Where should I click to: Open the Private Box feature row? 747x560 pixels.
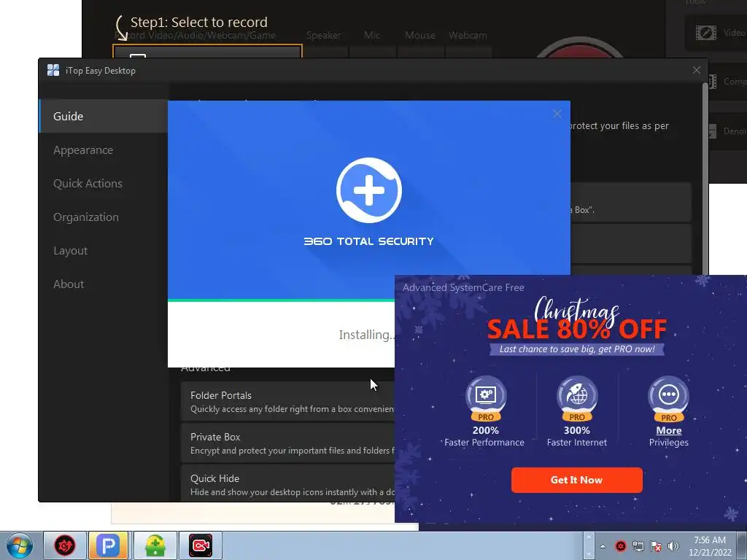(287, 443)
